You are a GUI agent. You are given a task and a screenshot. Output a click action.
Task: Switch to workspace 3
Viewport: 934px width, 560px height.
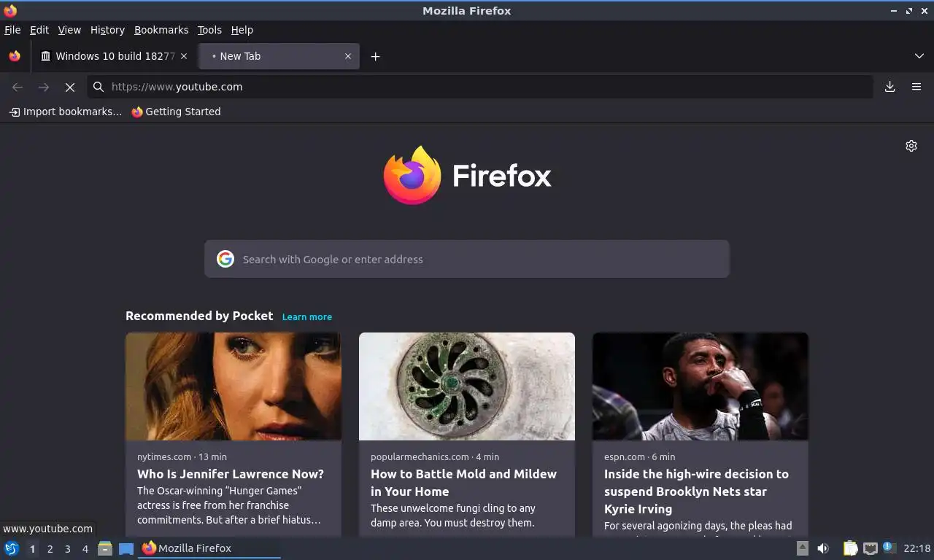pyautogui.click(x=67, y=549)
